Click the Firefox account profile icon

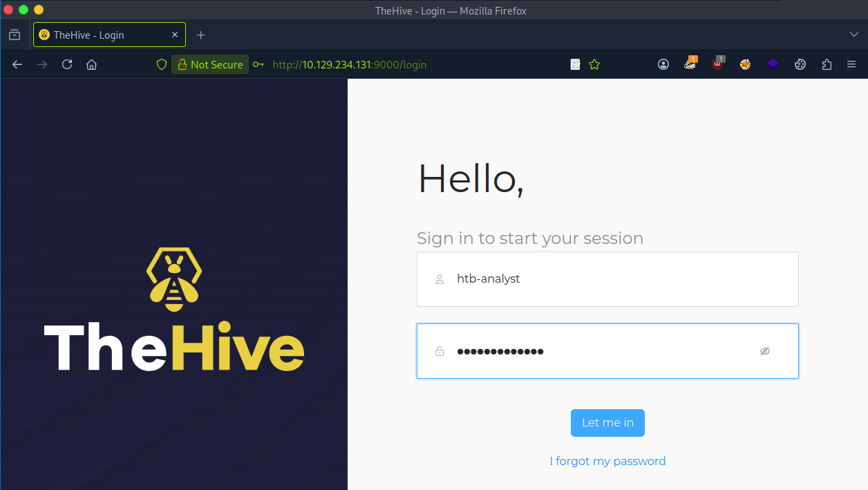pyautogui.click(x=663, y=64)
